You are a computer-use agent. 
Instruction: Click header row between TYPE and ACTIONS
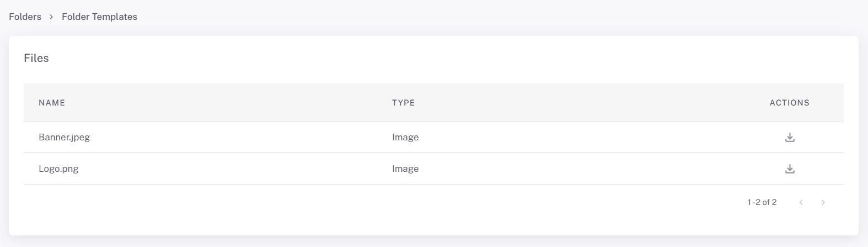(x=590, y=103)
